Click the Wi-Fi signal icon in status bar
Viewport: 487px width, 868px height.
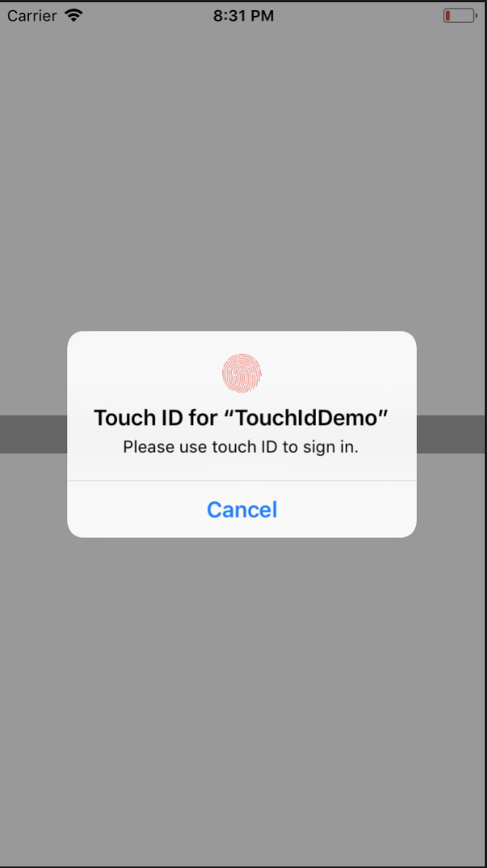pyautogui.click(x=73, y=15)
